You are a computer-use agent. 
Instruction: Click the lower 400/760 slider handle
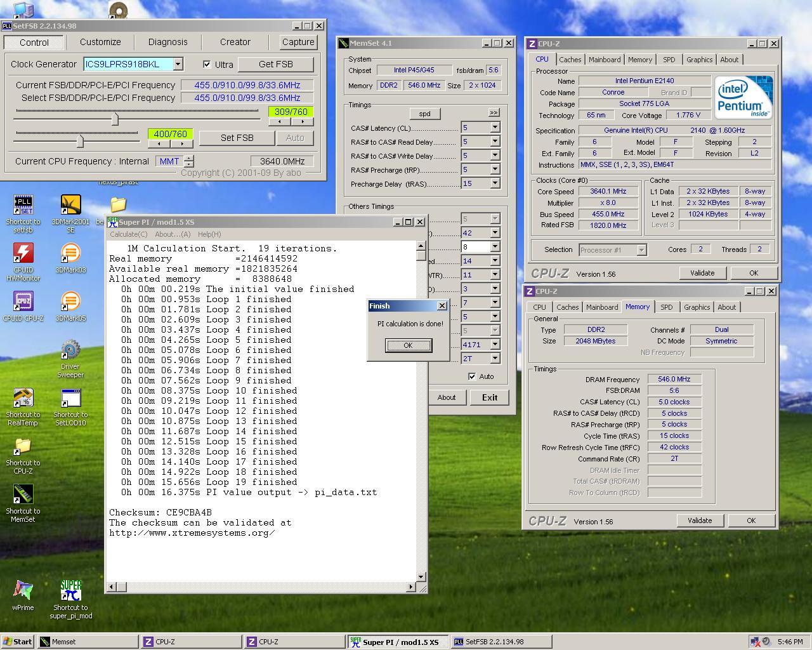pos(80,140)
